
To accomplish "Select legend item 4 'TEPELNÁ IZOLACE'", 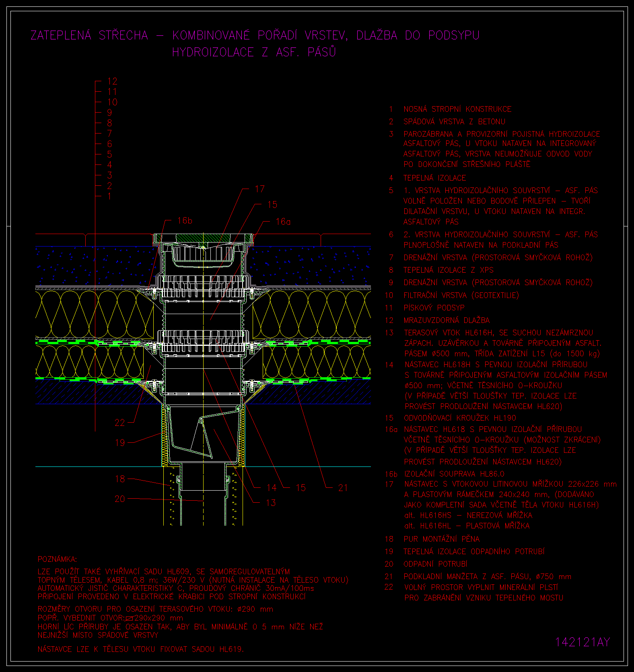I will [434, 178].
